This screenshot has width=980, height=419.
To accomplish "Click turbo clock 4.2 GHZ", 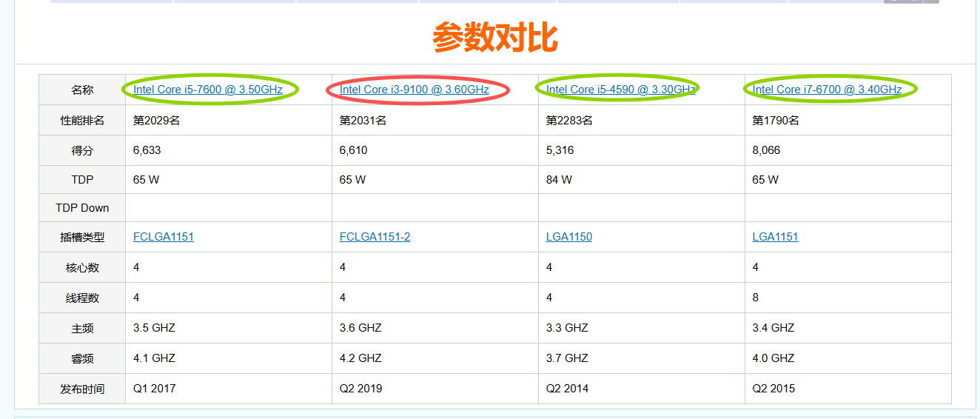I will tap(360, 358).
